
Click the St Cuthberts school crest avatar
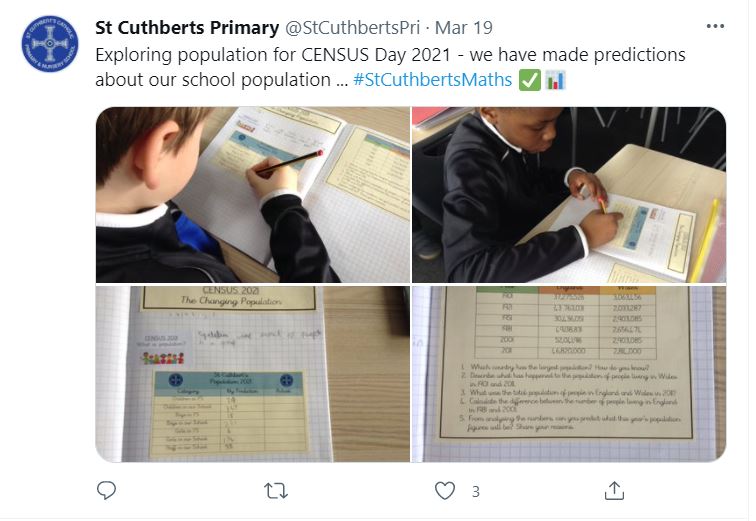pyautogui.click(x=50, y=44)
